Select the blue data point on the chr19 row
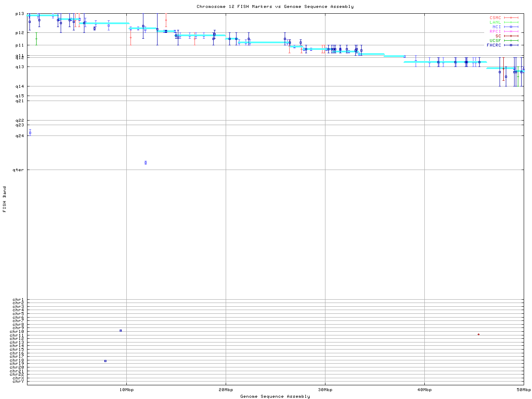 (105, 361)
